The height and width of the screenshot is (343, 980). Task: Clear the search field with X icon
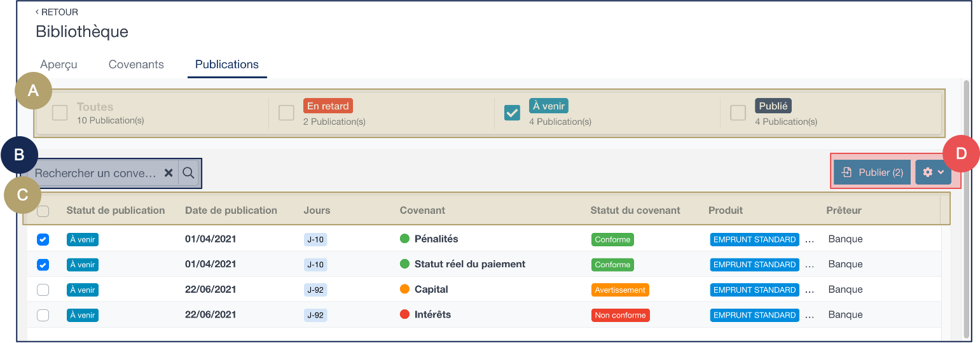[169, 173]
